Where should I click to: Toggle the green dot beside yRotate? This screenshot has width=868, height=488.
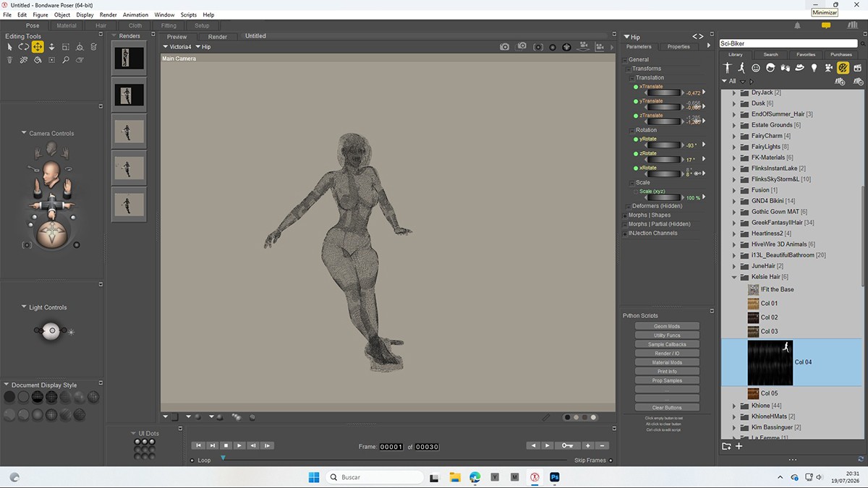(x=636, y=139)
